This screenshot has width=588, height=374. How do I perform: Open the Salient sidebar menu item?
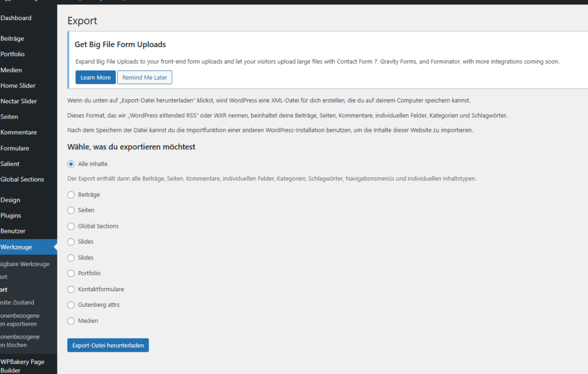(10, 164)
